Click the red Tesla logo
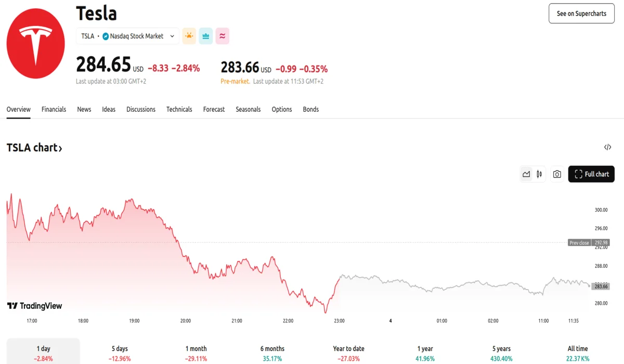Image resolution: width=624 pixels, height=364 pixels. pos(35,43)
